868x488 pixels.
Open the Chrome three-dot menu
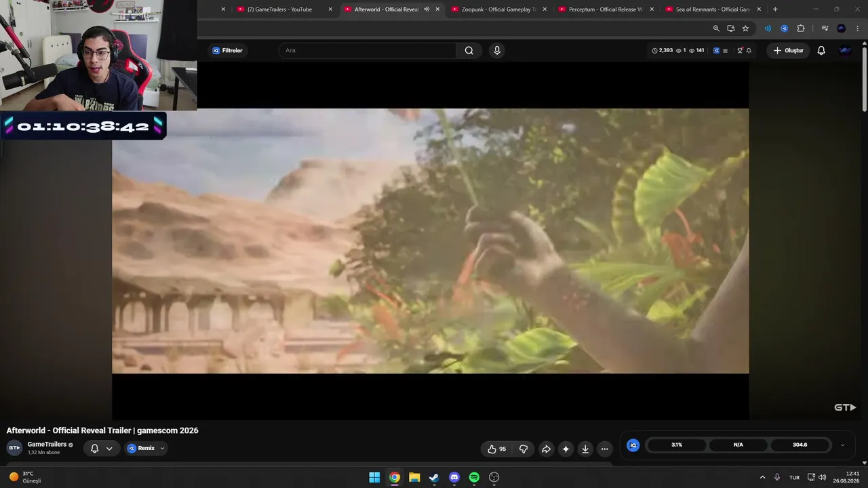858,28
